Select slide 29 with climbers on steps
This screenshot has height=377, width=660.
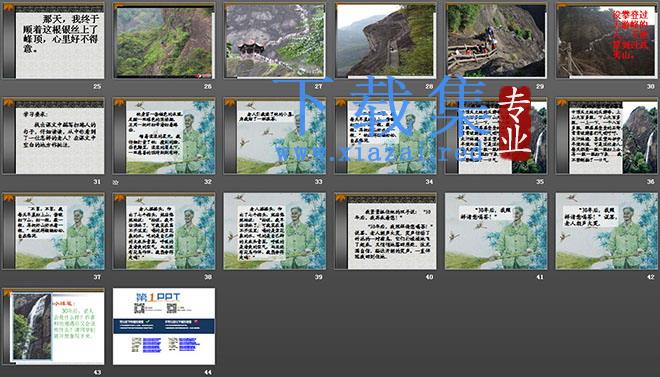tap(496, 41)
